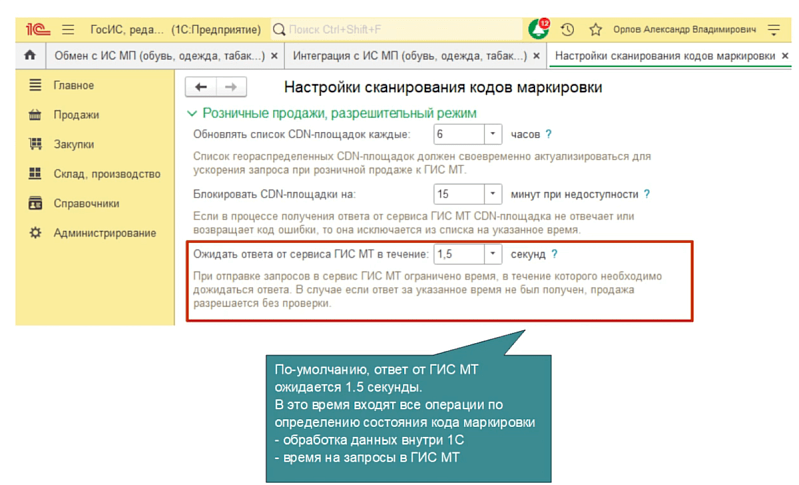Close the Настройки сканирования кодов маркировки tab
This screenshot has width=799, height=485.
click(x=785, y=56)
